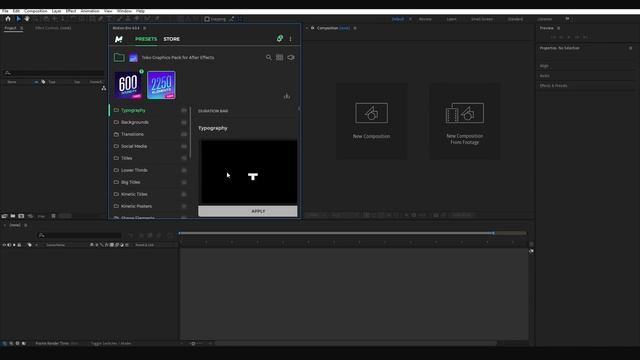Select the 600 pack thumbnail
Viewport: 640px width, 360px height.
[x=128, y=85]
